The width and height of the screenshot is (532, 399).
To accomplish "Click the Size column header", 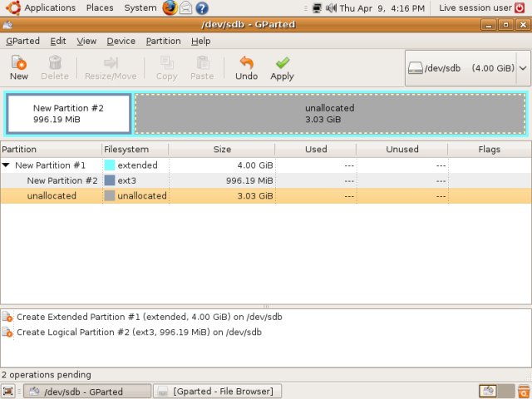I will pos(222,150).
